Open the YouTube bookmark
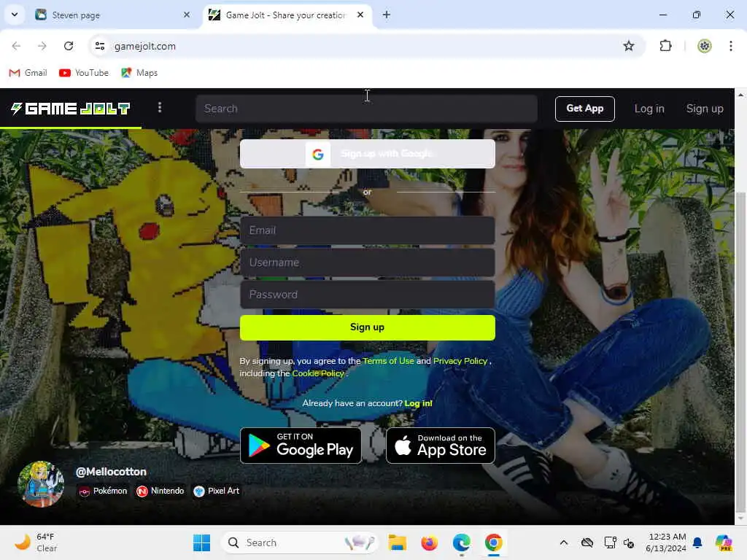The width and height of the screenshot is (747, 560). pos(84,73)
